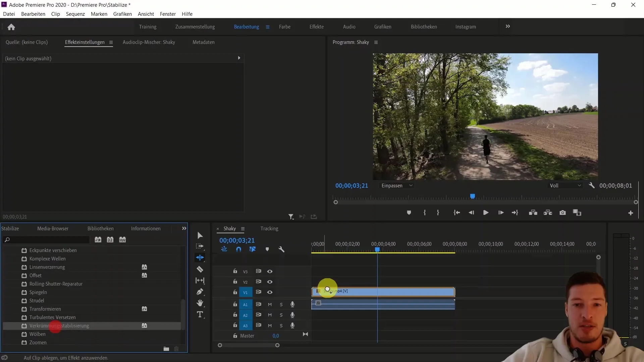Step forward one frame
The width and height of the screenshot is (644, 362).
tap(501, 213)
